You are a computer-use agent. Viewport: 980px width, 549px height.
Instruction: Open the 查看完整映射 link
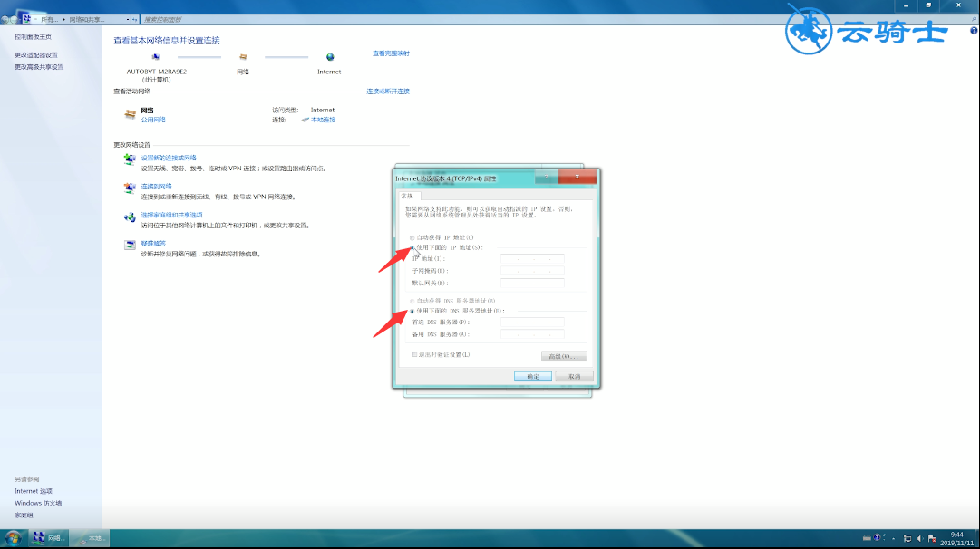pyautogui.click(x=392, y=53)
